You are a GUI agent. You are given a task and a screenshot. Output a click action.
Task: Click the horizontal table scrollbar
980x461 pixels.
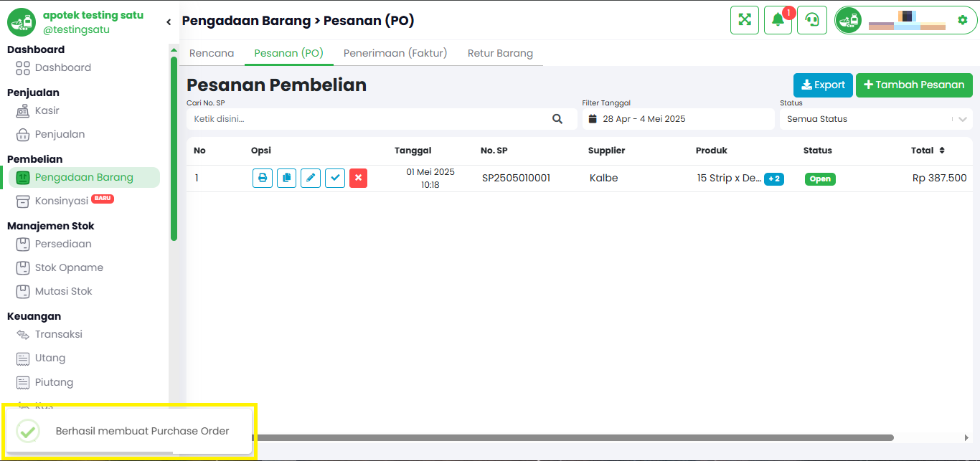573,437
